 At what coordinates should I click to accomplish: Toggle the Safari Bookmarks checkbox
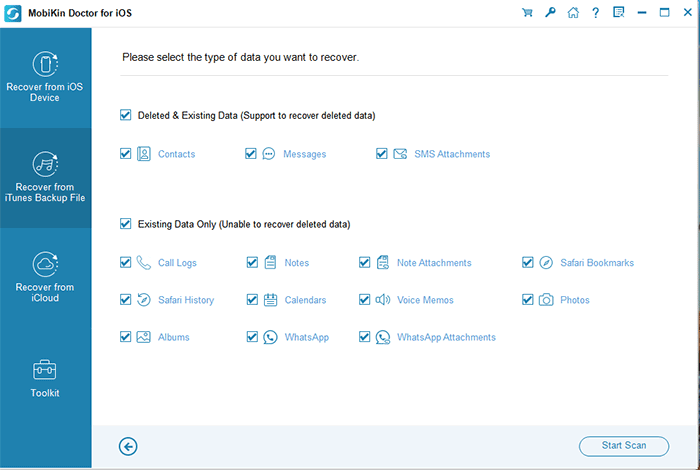[x=528, y=262]
